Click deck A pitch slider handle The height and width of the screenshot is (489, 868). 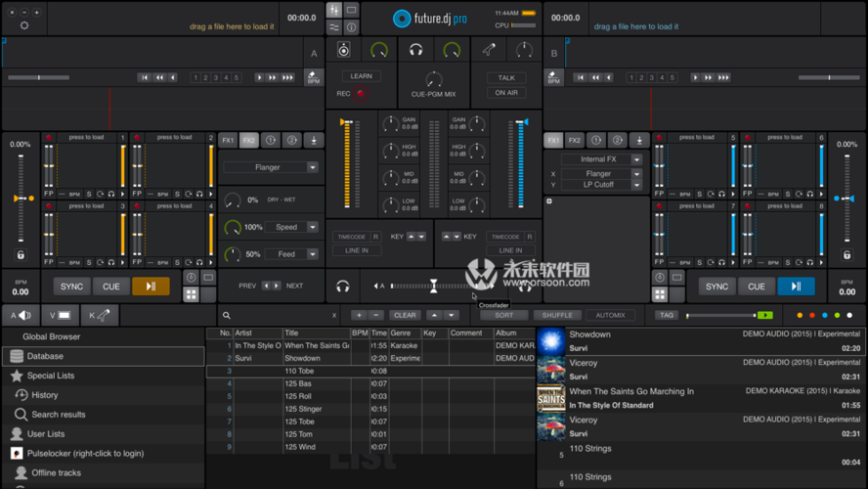tap(21, 198)
